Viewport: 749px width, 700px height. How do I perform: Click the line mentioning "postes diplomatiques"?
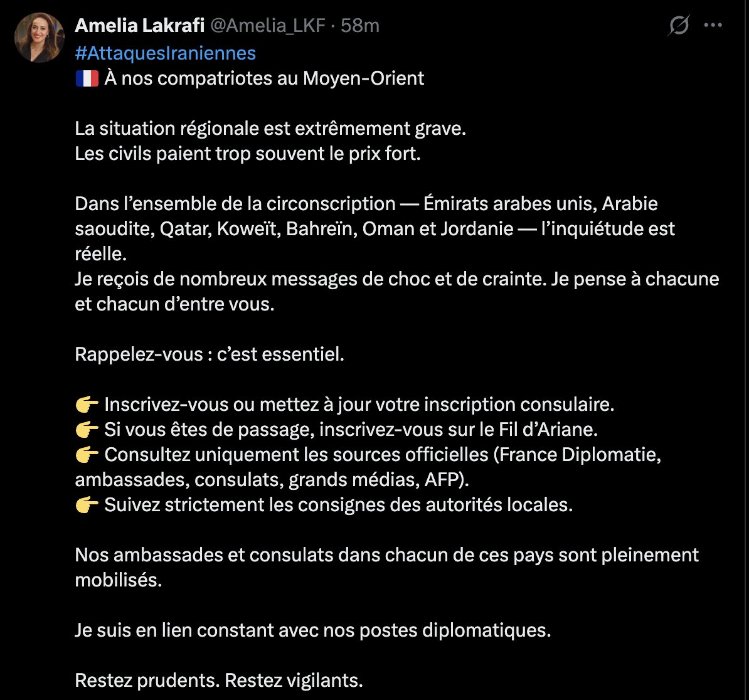[x=312, y=630]
